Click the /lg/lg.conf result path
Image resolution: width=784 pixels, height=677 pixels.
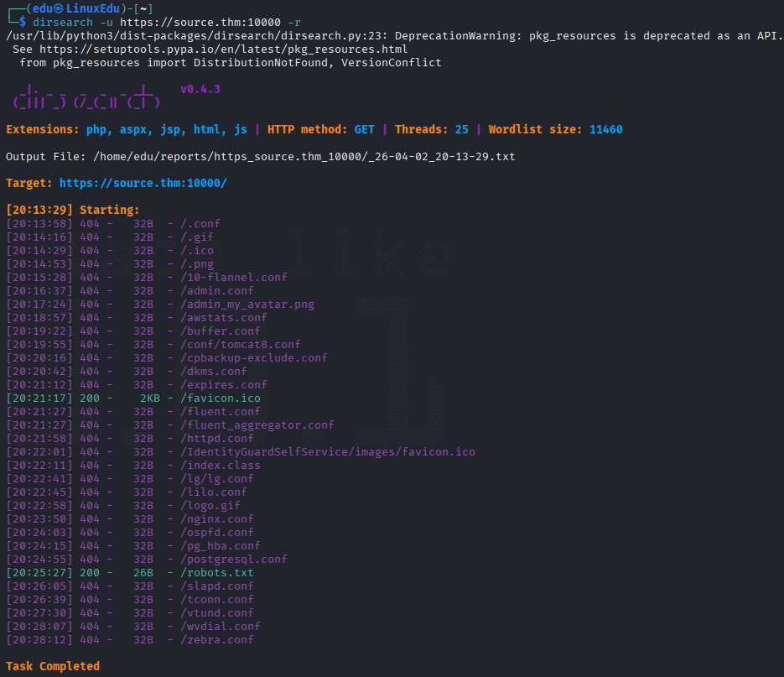pos(217,479)
